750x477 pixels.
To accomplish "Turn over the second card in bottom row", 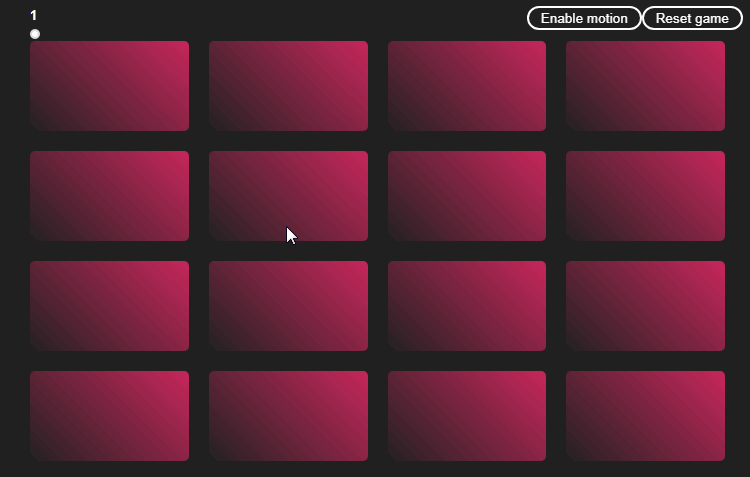I will 288,416.
